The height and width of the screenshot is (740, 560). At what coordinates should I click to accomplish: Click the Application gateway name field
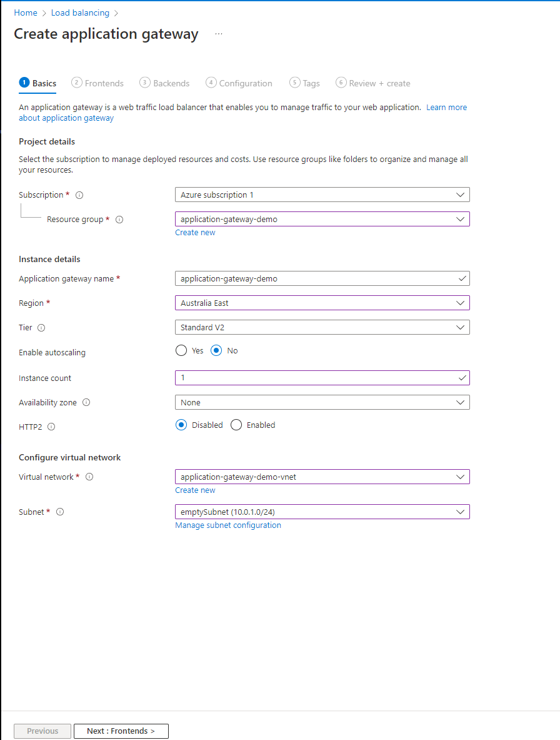point(322,278)
